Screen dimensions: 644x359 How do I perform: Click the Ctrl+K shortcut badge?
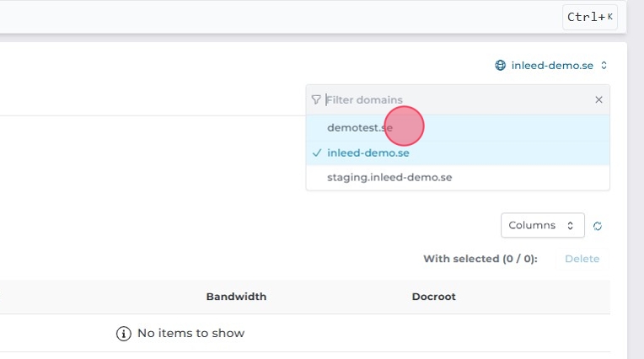[590, 17]
